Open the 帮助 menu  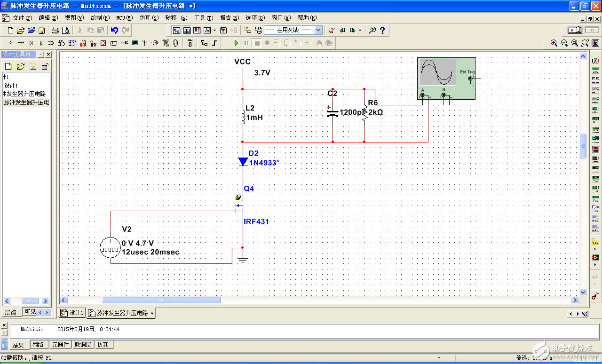[307, 18]
